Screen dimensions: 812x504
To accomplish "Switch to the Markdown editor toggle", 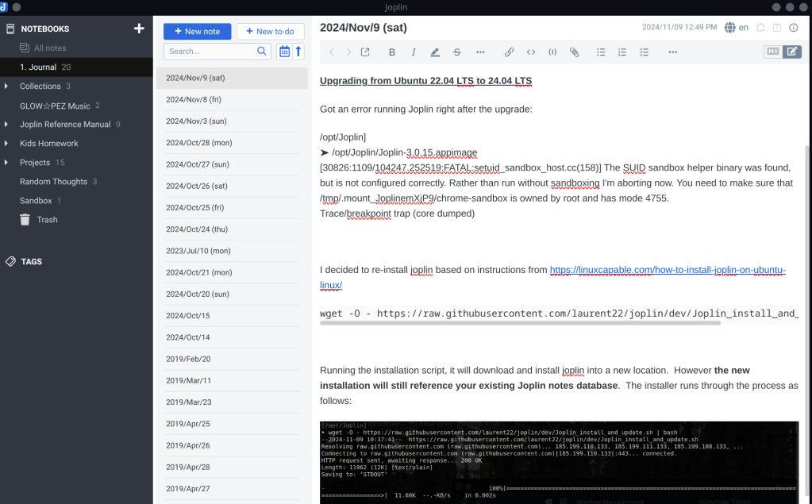I will tap(772, 52).
